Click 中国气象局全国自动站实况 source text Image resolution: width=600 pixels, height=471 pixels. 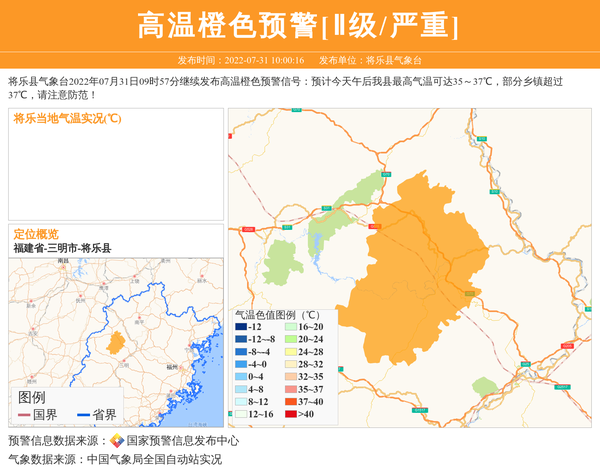[x=154, y=460]
